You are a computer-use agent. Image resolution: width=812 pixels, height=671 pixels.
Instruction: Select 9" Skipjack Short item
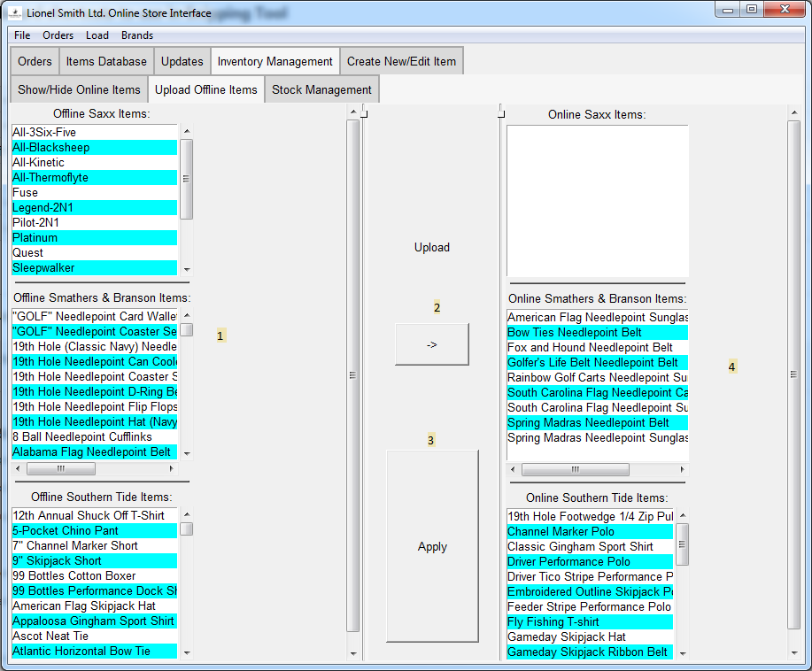pos(94,560)
